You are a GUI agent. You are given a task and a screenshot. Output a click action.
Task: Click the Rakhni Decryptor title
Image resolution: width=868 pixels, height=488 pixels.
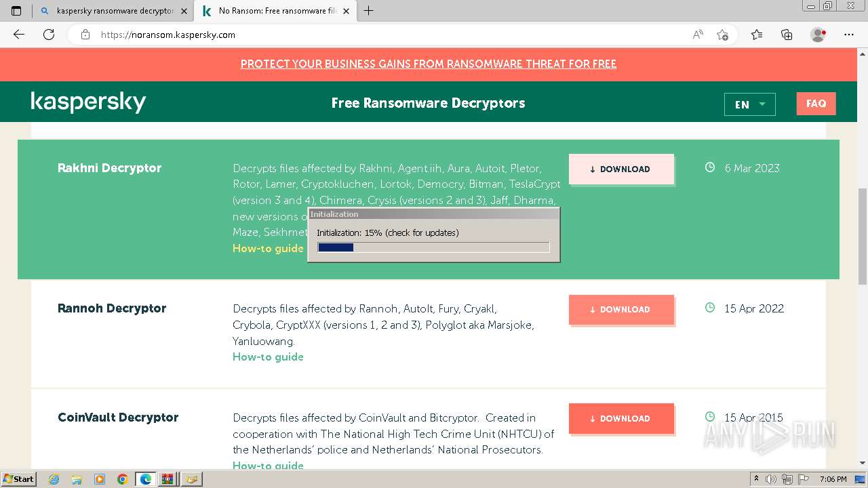pyautogui.click(x=109, y=168)
